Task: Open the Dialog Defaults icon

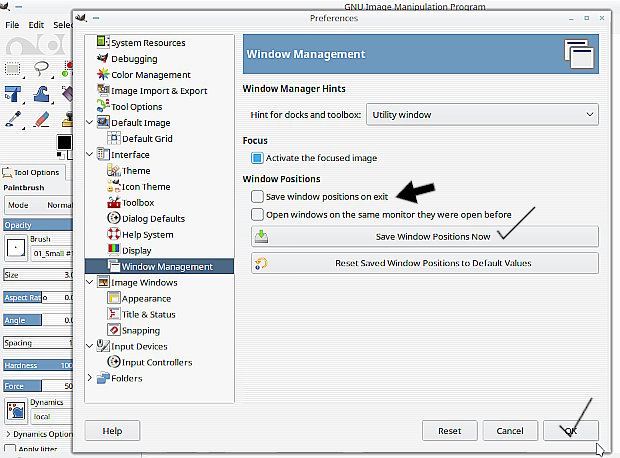Action: (114, 218)
